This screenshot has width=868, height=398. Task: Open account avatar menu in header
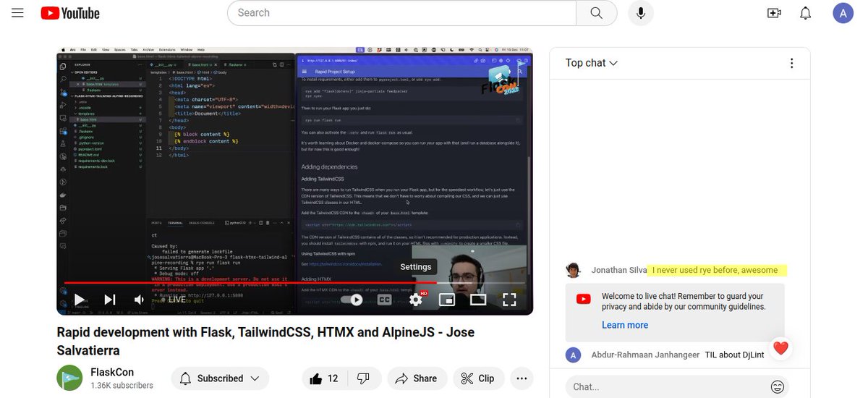[843, 13]
